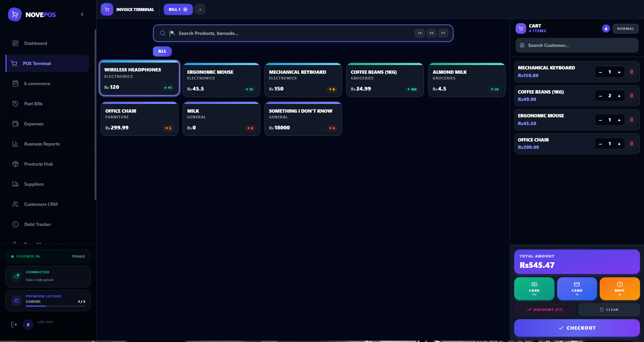Image resolution: width=644 pixels, height=342 pixels.
Task: Delete Ergonomic Mouse cart line
Action: point(632,120)
